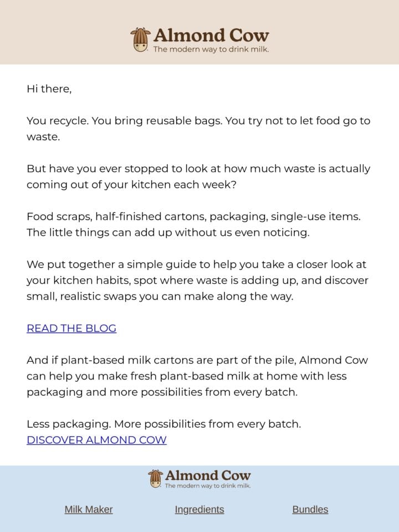Click the footer Almond Cow wordmark
The width and height of the screenshot is (399, 532).
(x=208, y=475)
